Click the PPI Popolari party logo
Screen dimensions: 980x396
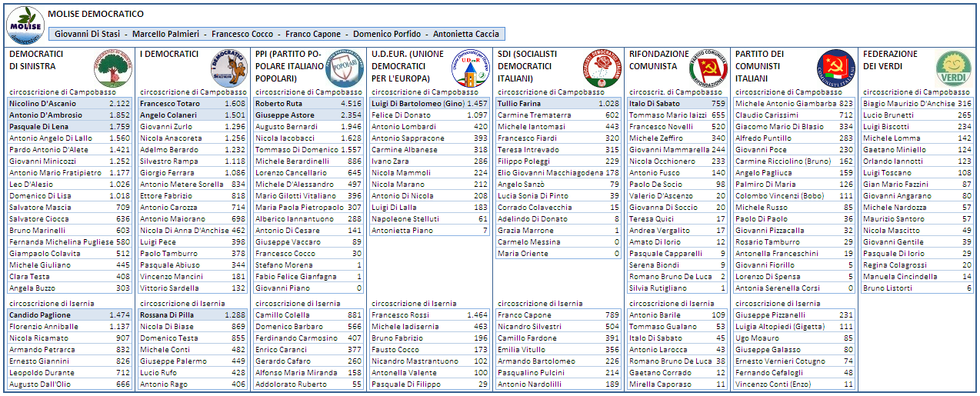coord(344,68)
